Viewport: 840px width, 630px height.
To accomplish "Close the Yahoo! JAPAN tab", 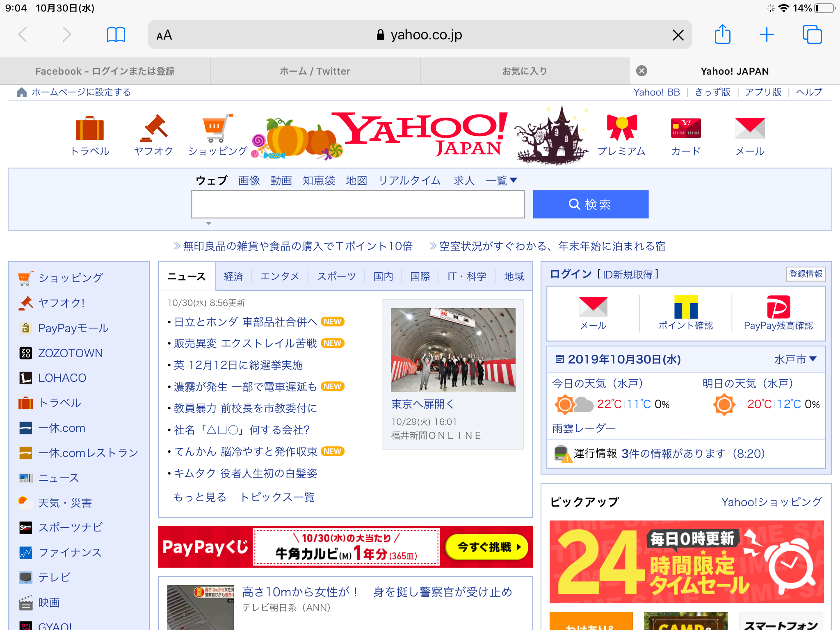I will point(641,71).
